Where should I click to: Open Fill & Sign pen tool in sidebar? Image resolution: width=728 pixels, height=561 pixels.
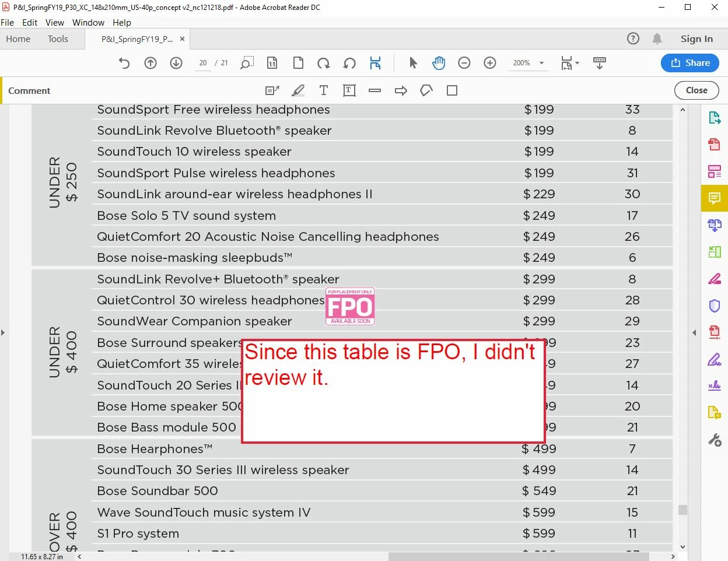[715, 359]
